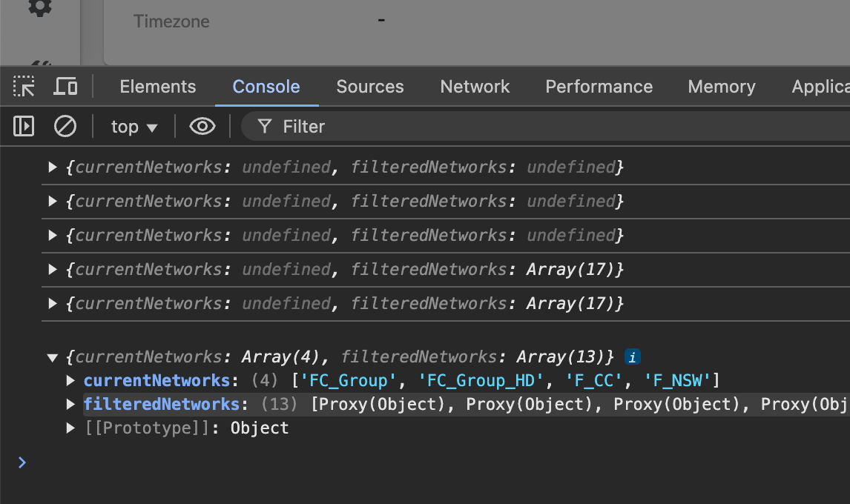Collapse the expanded Array(4) log object

(52, 357)
